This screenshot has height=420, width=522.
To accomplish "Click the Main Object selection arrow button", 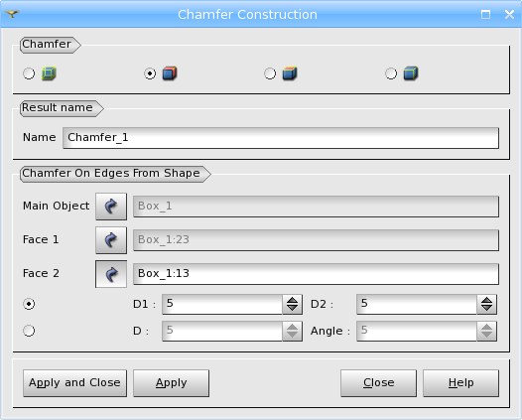I will pos(111,207).
